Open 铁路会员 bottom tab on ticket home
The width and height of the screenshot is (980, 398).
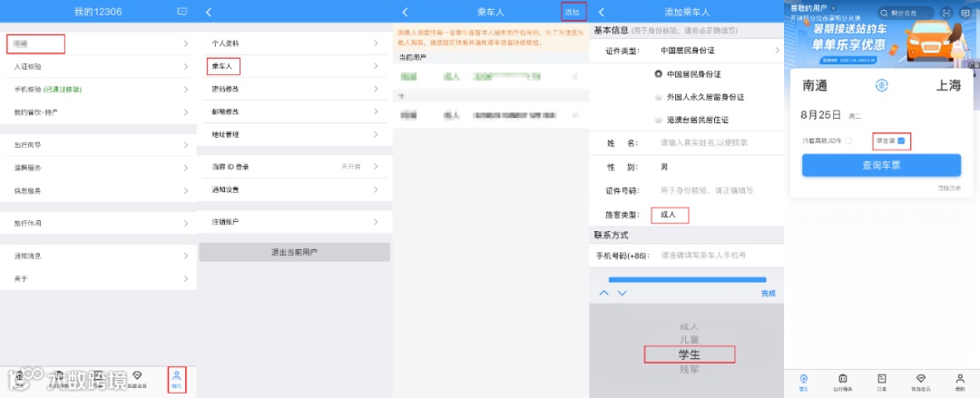pos(921,381)
